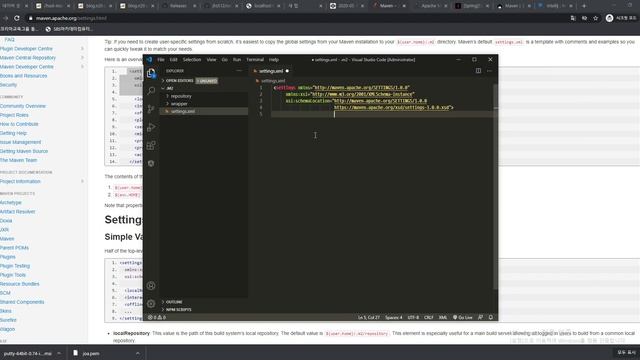Screen dimensions: 640x360
Task: Open the Search view in VS Code
Action: point(151,91)
